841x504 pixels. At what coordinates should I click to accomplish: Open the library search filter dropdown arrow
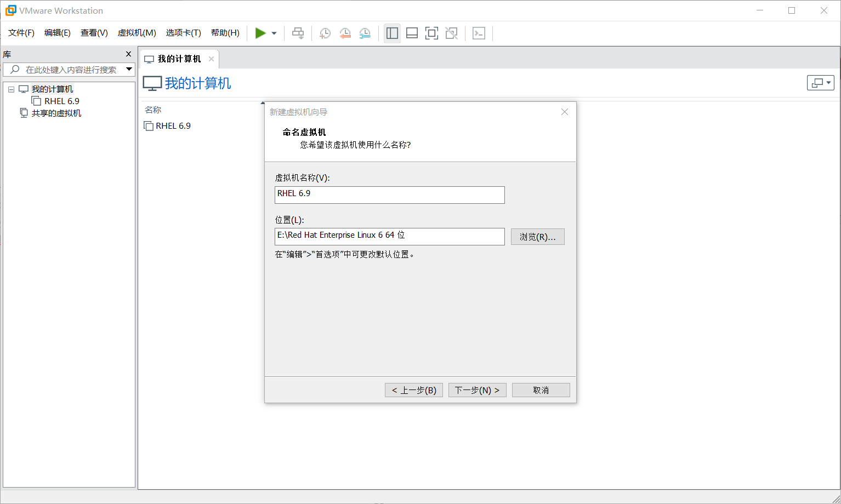click(129, 69)
